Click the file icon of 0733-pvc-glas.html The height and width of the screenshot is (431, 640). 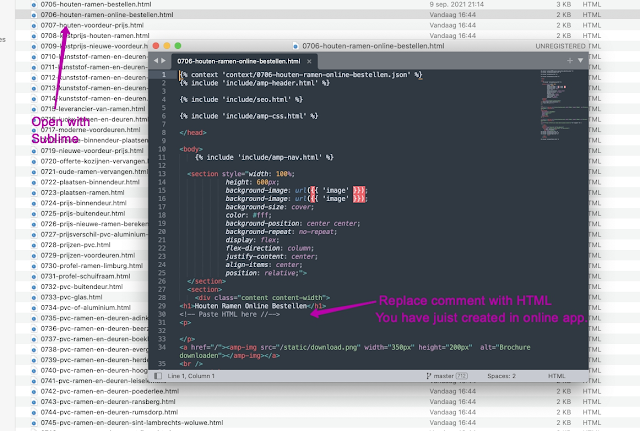click(x=34, y=297)
